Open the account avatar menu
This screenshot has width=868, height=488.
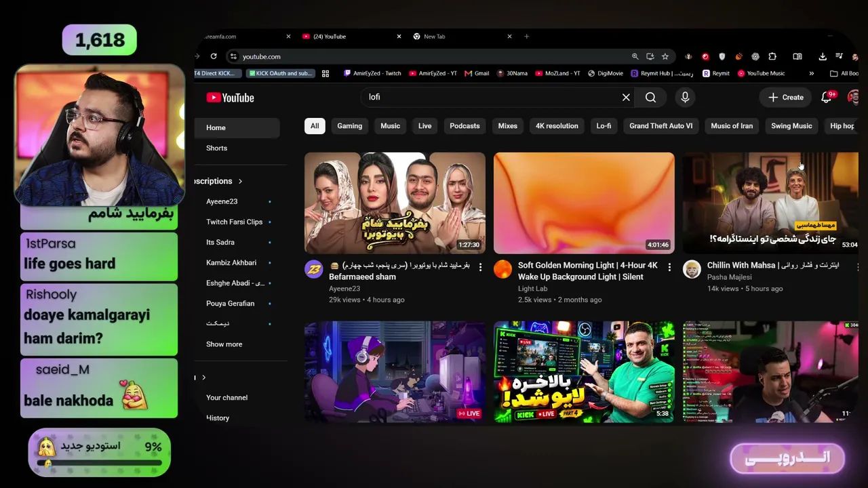click(853, 98)
